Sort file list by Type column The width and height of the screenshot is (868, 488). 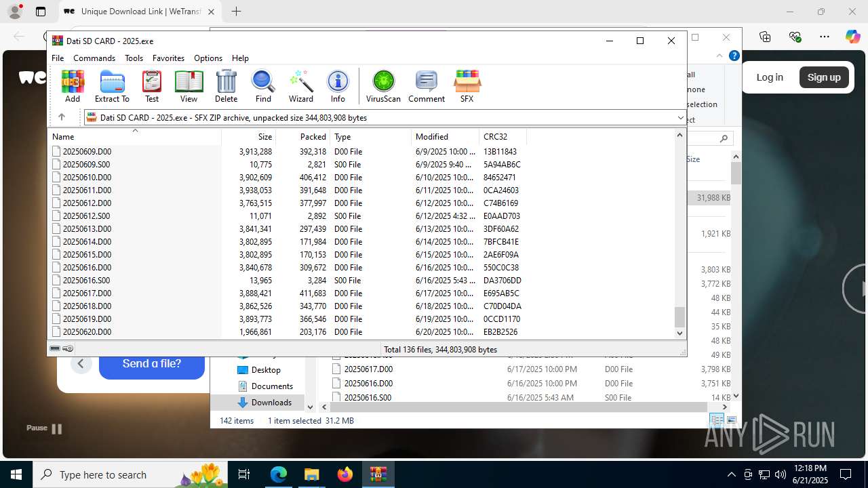point(371,136)
